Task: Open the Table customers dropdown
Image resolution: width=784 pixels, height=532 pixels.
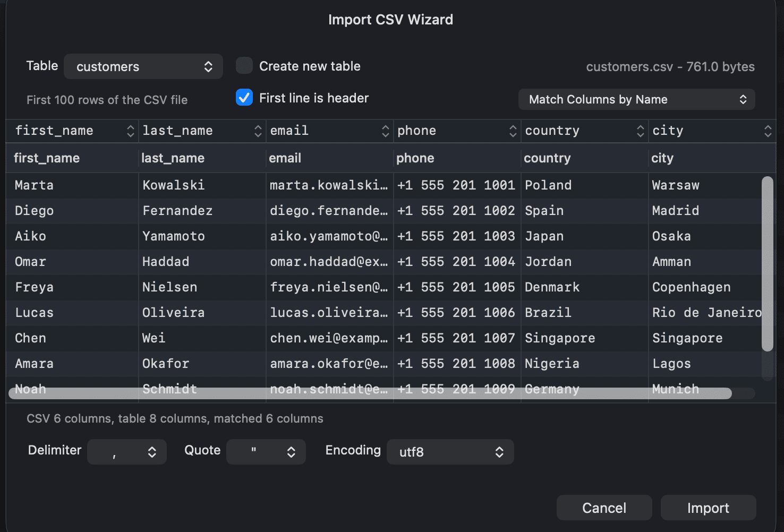Action: [x=143, y=66]
